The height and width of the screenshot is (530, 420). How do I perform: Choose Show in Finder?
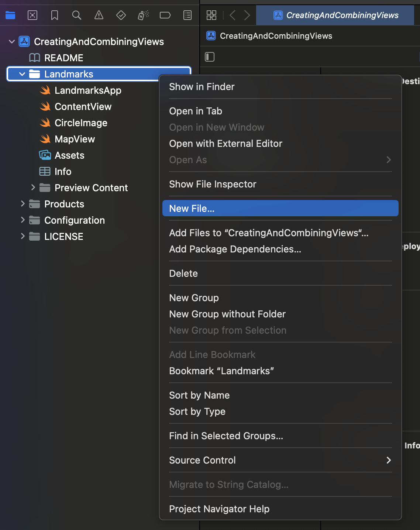pos(280,86)
